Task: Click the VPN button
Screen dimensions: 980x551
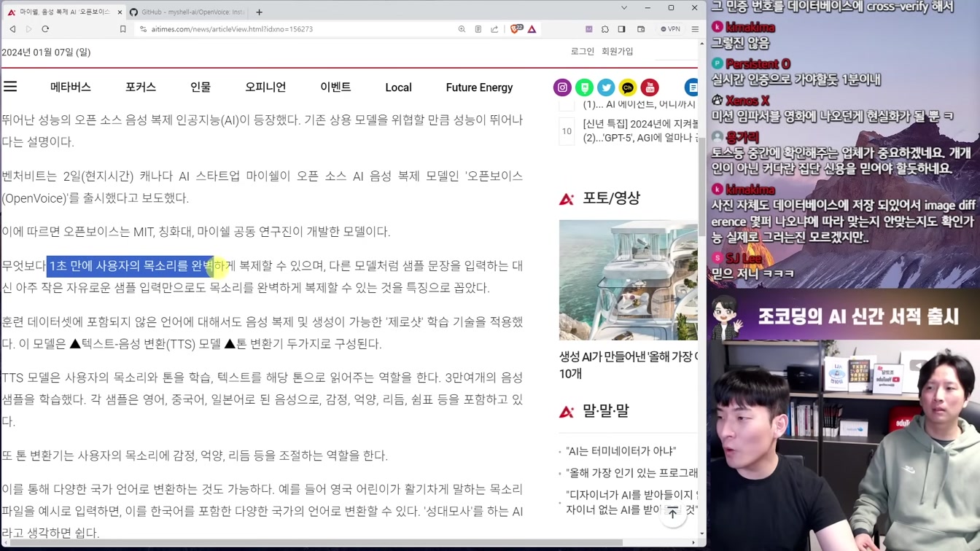Action: point(670,29)
